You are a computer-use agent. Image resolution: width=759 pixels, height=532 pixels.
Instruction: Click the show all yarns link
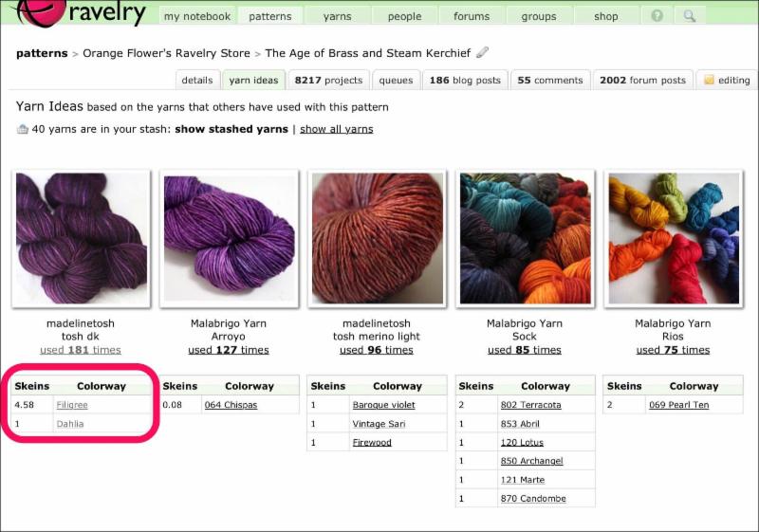[337, 129]
